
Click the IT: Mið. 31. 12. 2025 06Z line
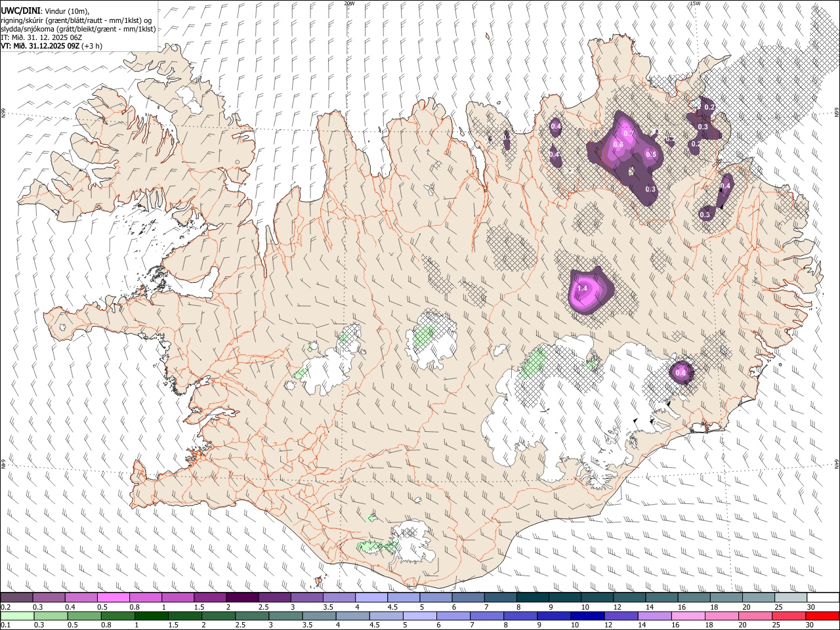point(41,38)
